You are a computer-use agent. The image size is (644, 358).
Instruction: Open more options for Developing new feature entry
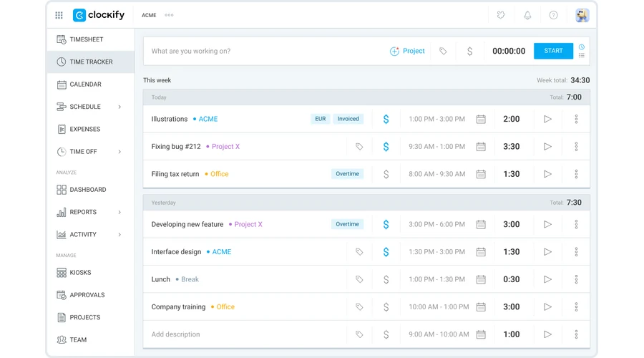[576, 224]
